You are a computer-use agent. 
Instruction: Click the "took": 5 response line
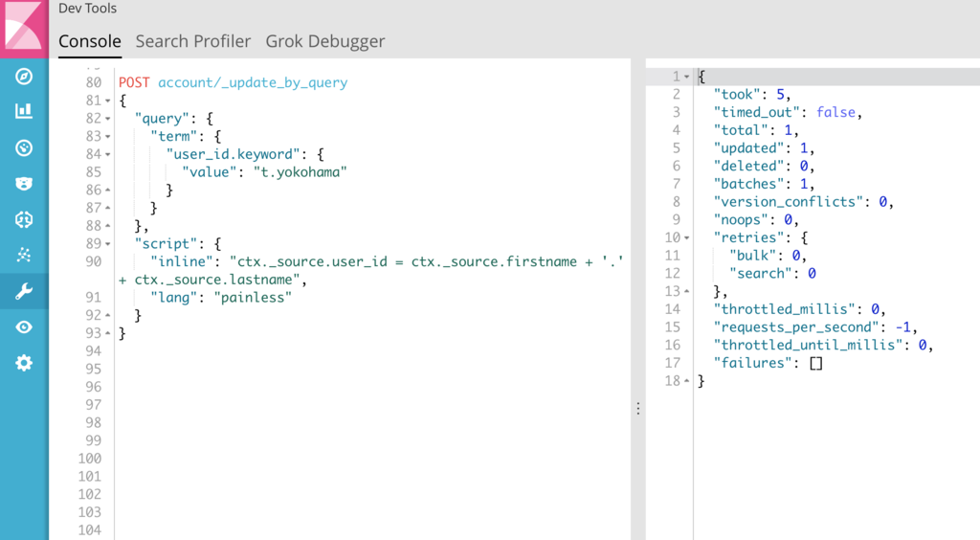[752, 95]
